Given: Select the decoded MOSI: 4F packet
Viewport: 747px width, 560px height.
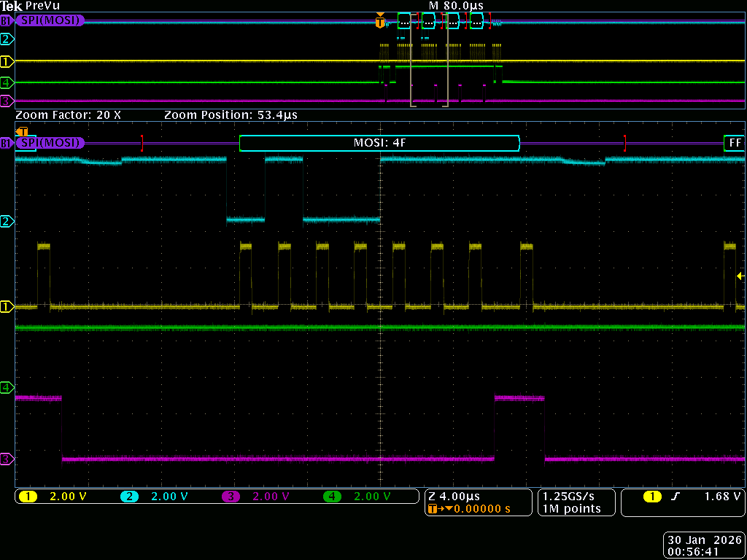Looking at the screenshot, I should coord(379,143).
